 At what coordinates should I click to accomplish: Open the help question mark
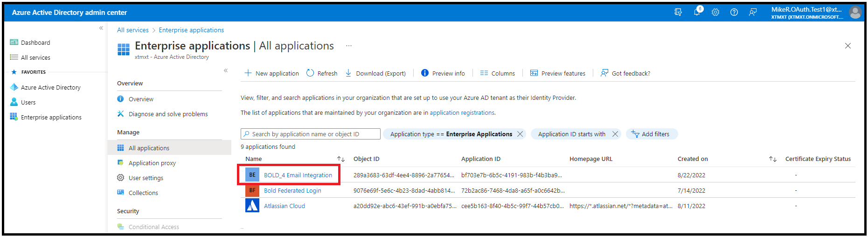(x=734, y=13)
